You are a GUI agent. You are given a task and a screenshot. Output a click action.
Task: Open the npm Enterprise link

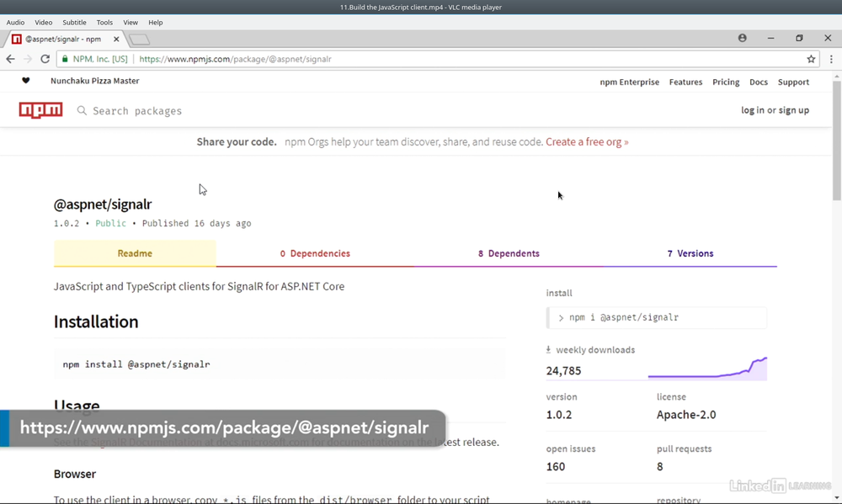tap(629, 82)
